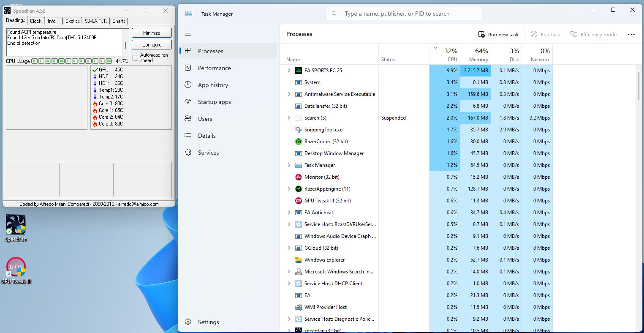Open the Task Manager hamburger navigation menu
This screenshot has width=644, height=333.
click(x=188, y=34)
